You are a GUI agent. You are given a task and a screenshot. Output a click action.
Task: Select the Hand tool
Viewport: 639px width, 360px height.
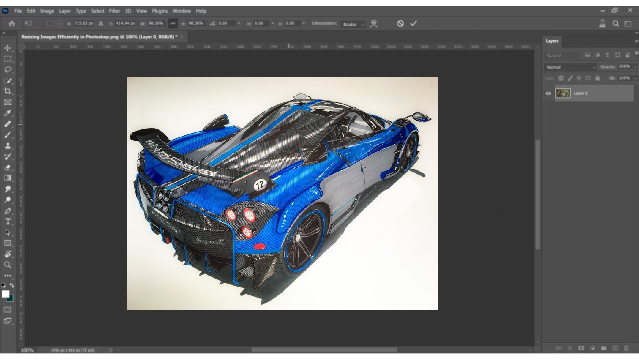click(8, 254)
